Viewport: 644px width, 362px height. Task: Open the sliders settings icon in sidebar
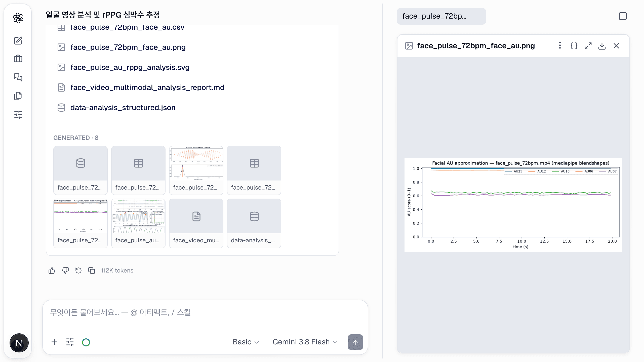[x=18, y=115]
